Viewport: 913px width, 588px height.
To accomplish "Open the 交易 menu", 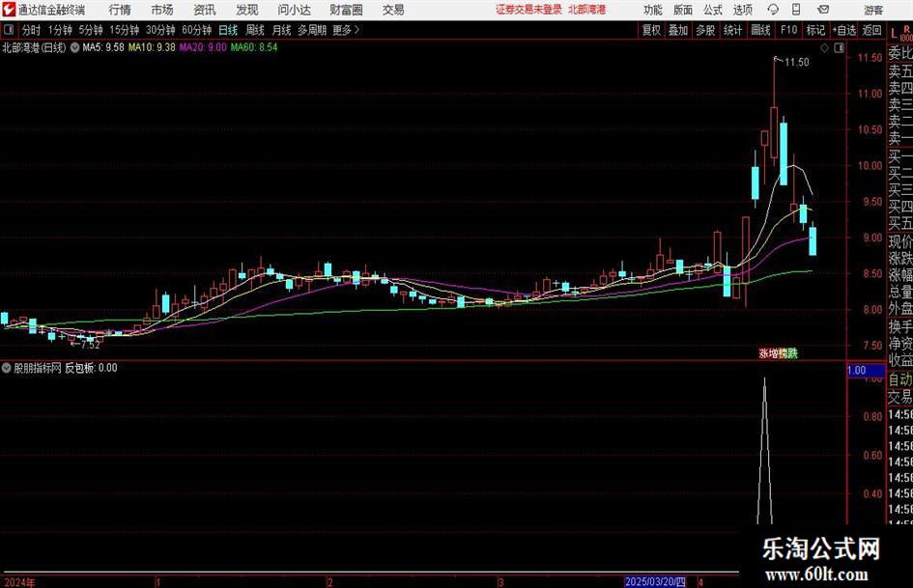I will [x=393, y=10].
